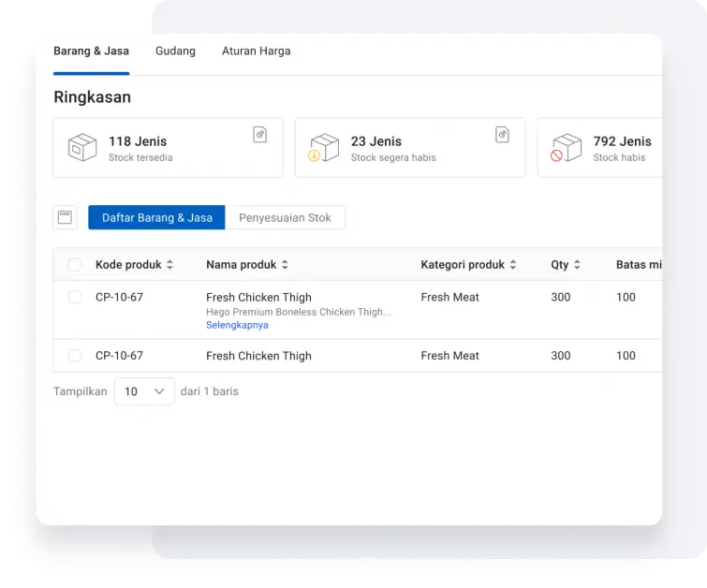Sort by Kategori produk column
Image resolution: width=707 pixels, height=588 pixels.
[513, 265]
